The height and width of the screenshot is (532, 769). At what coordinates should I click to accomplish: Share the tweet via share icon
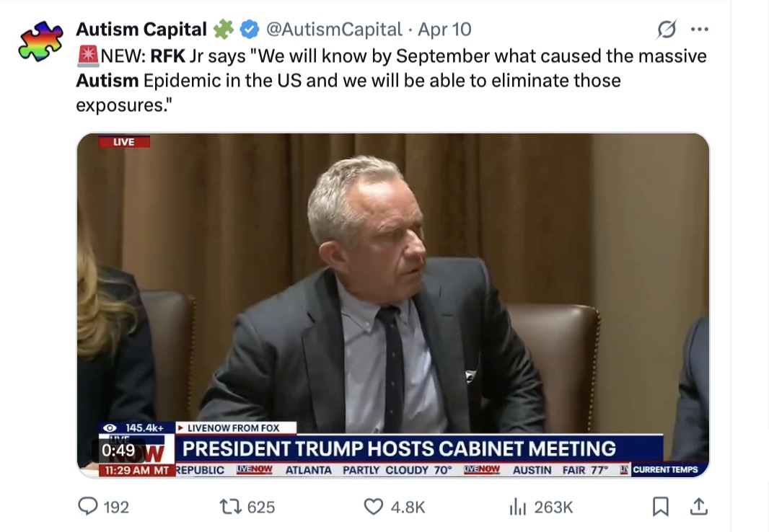coord(698,507)
